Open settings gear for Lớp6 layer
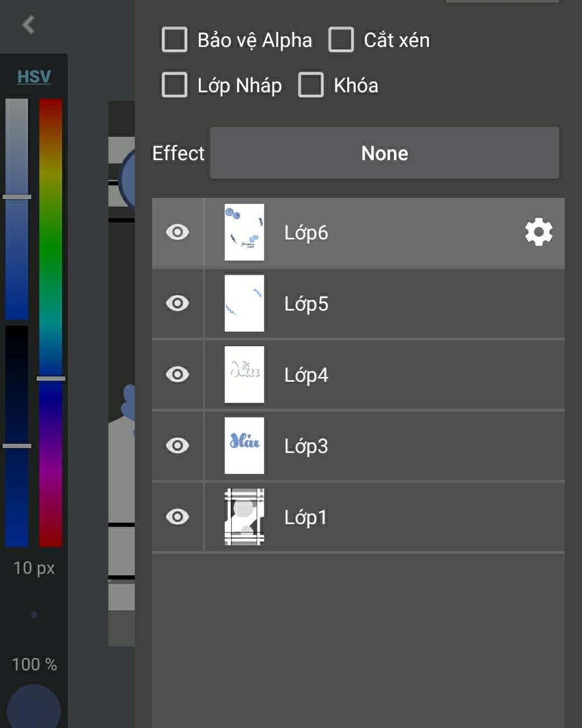 (x=538, y=232)
